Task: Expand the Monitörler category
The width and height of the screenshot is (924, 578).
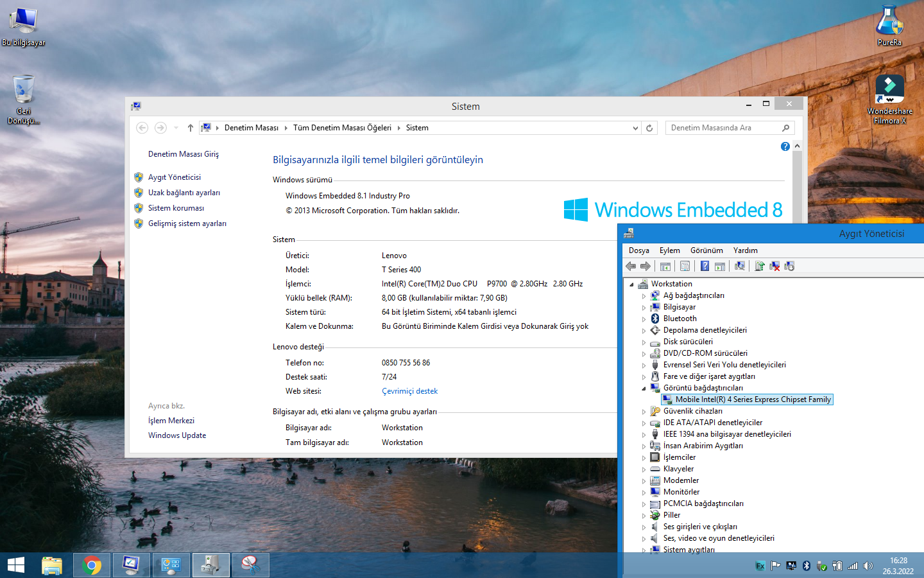Action: click(x=644, y=492)
